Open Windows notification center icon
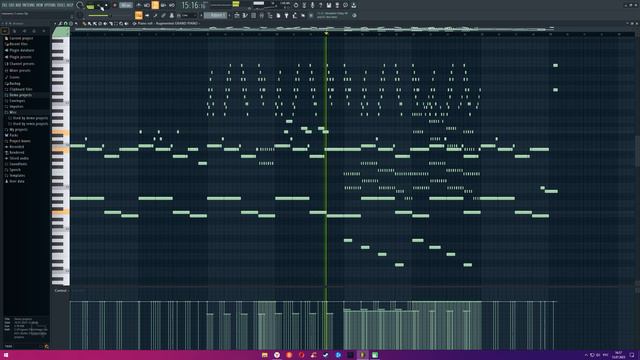 click(x=632, y=355)
